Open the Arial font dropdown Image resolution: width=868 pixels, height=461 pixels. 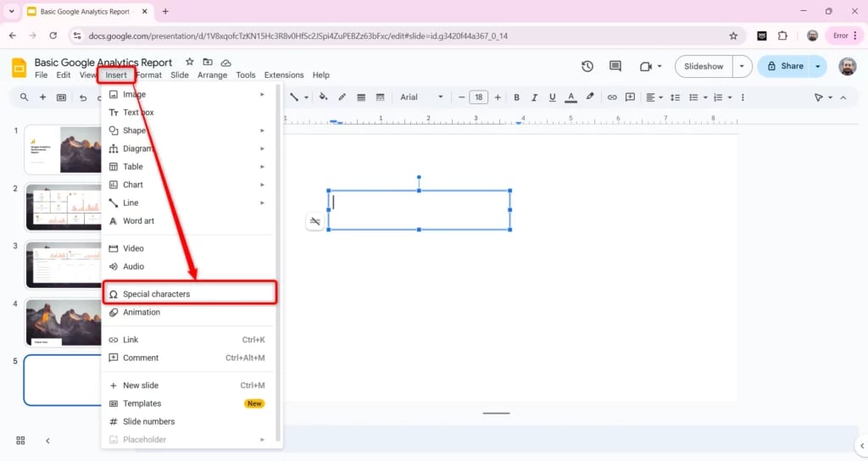click(x=421, y=97)
